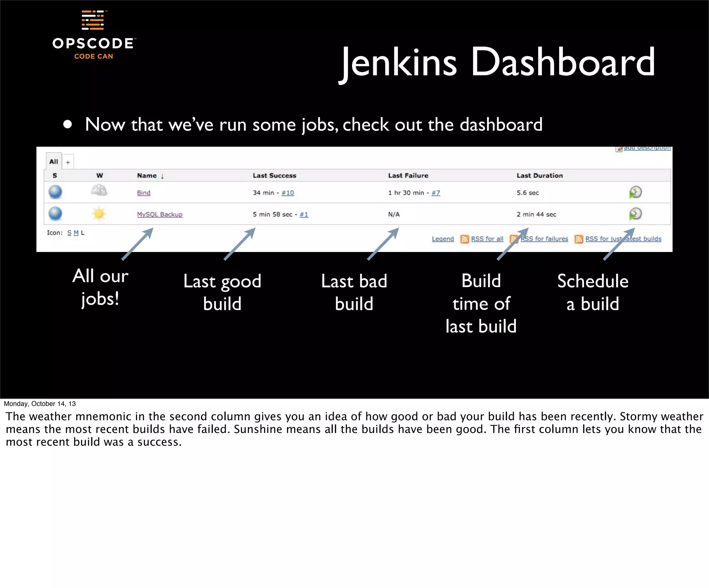Click the blue status ball for MySQL Backup
Screen dimensions: 709x588
point(55,214)
